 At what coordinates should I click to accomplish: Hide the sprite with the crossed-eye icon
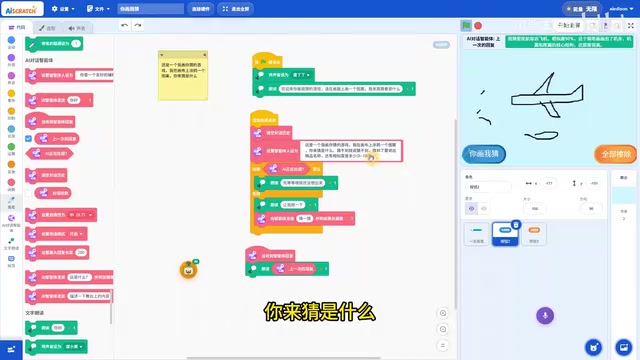[484, 209]
